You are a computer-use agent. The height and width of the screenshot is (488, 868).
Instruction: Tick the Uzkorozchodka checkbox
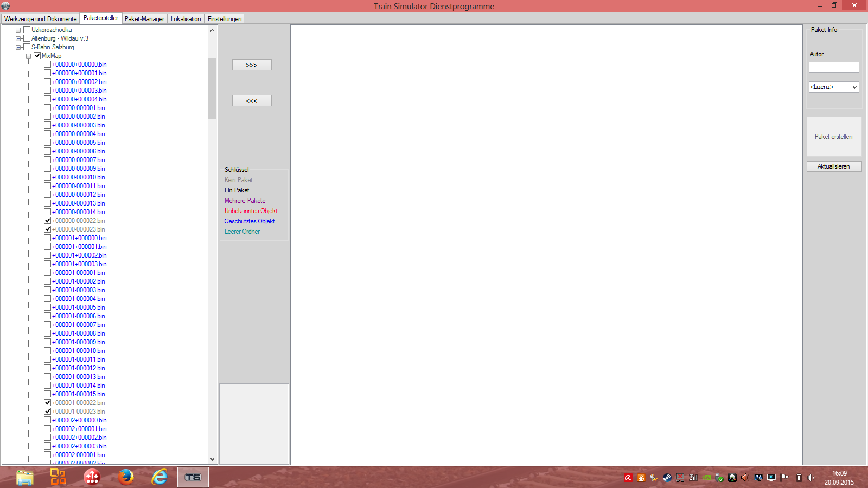(x=27, y=30)
